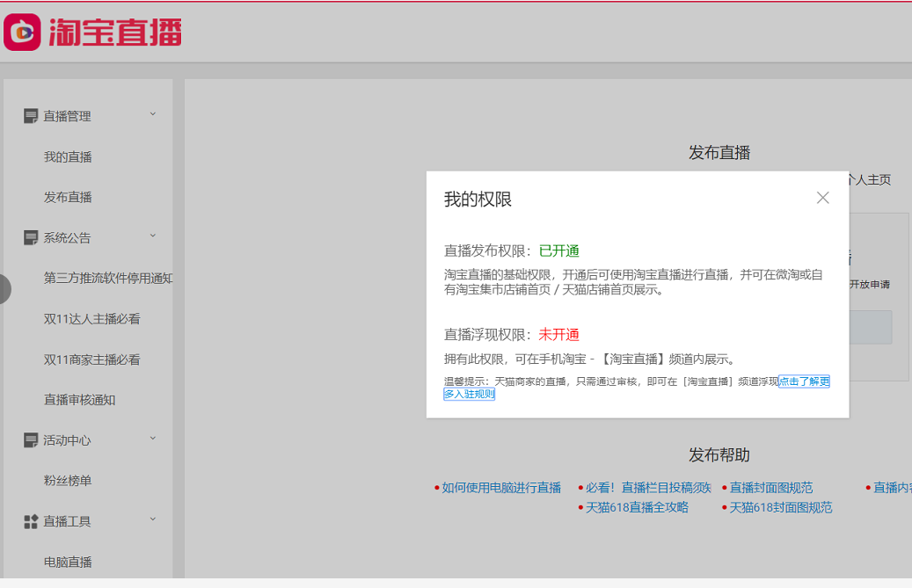912x588 pixels.
Task: Open 如何使用电脑进行直播 help link
Action: tap(501, 488)
